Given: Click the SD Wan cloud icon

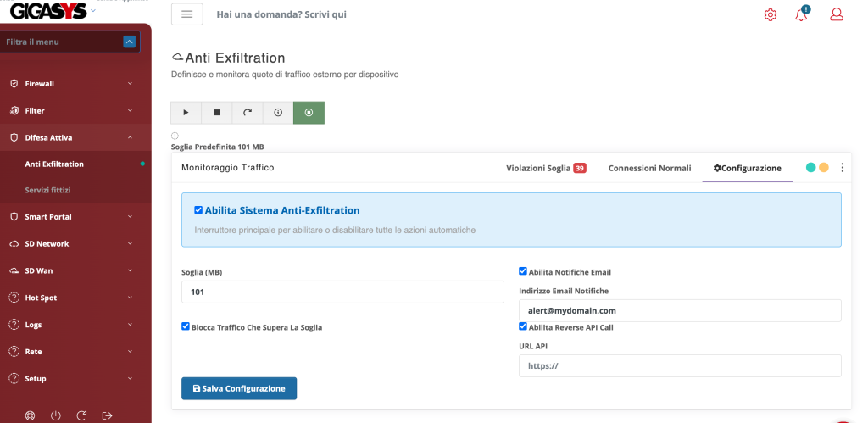Looking at the screenshot, I should point(14,270).
